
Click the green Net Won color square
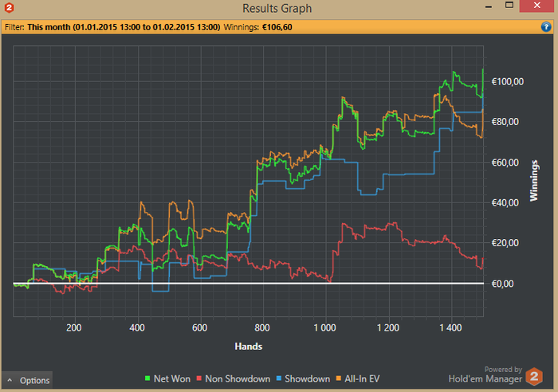(147, 378)
